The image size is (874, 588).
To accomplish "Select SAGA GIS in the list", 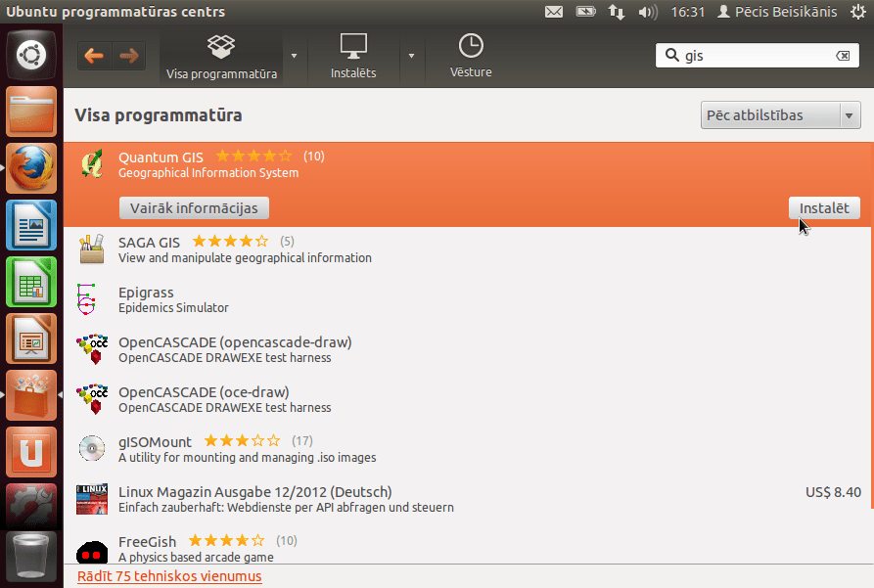I will click(467, 249).
